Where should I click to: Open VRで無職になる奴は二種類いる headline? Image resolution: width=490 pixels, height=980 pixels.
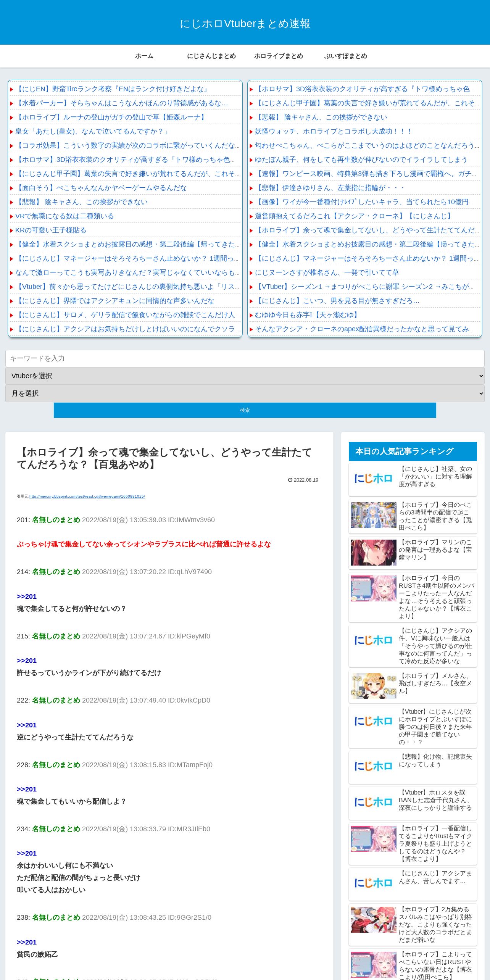(64, 216)
